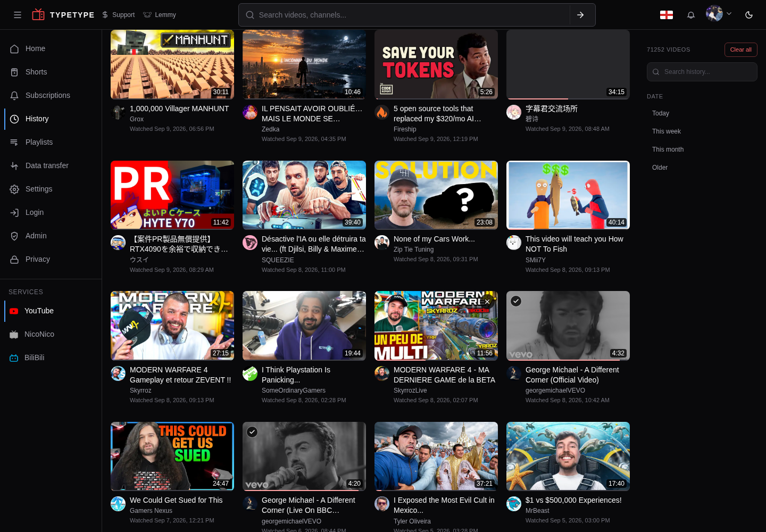Open the hamburger menu icon

click(18, 15)
